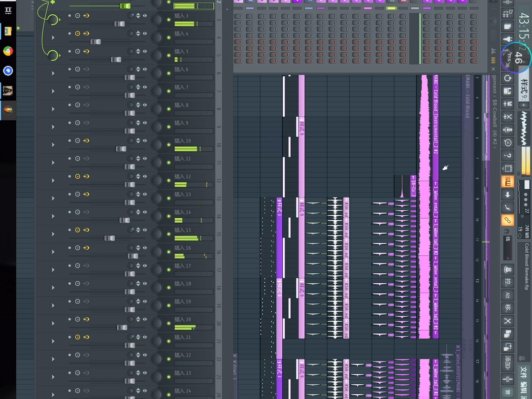Screen dimensions: 532x399
Task: Click the 移.. toolbar button
Action: (x=507, y=308)
